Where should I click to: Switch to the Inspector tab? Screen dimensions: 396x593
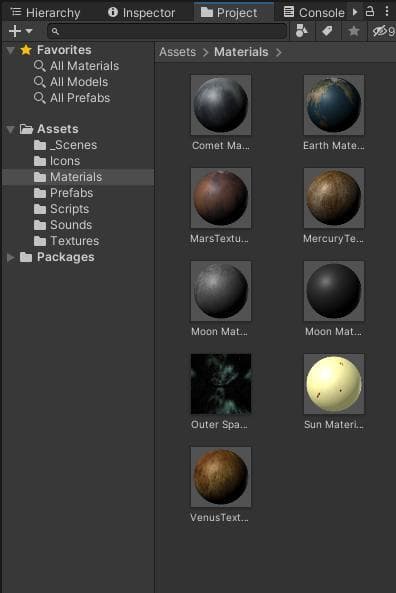point(141,13)
